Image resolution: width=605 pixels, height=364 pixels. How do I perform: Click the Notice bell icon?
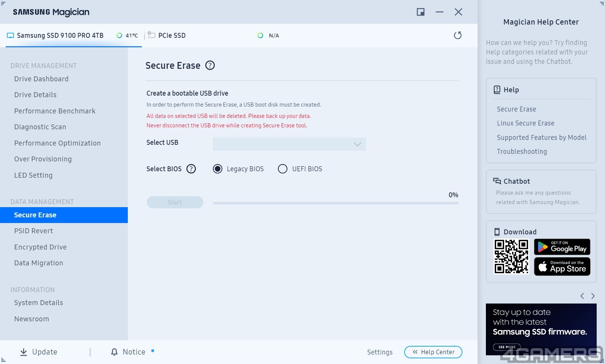click(x=114, y=352)
